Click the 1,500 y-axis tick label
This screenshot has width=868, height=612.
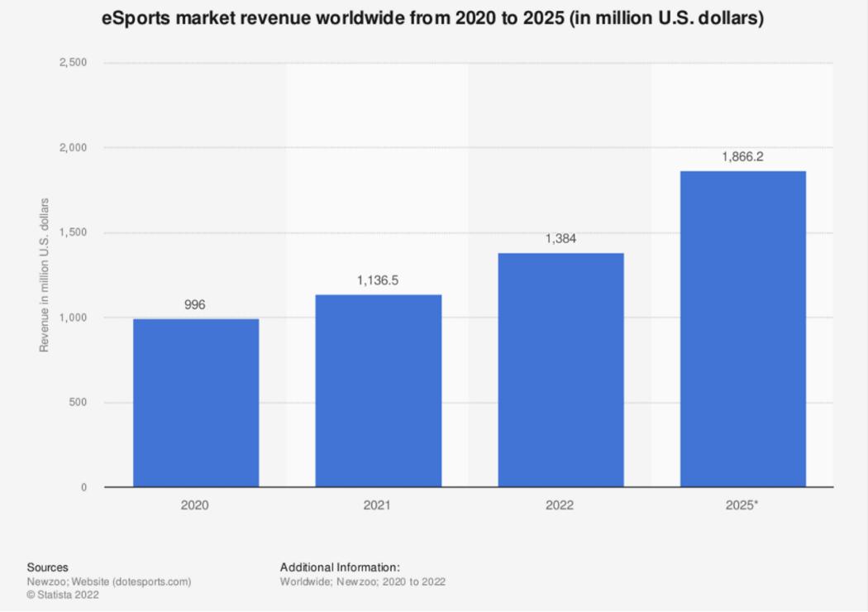coord(73,233)
